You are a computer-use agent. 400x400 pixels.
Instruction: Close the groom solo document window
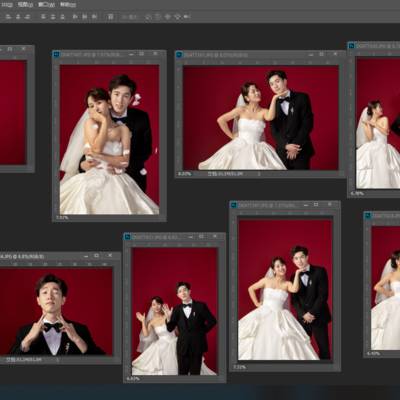tap(110, 255)
